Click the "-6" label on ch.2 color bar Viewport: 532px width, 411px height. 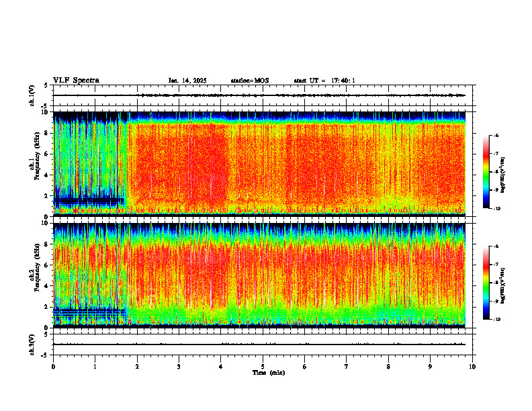pos(496,246)
